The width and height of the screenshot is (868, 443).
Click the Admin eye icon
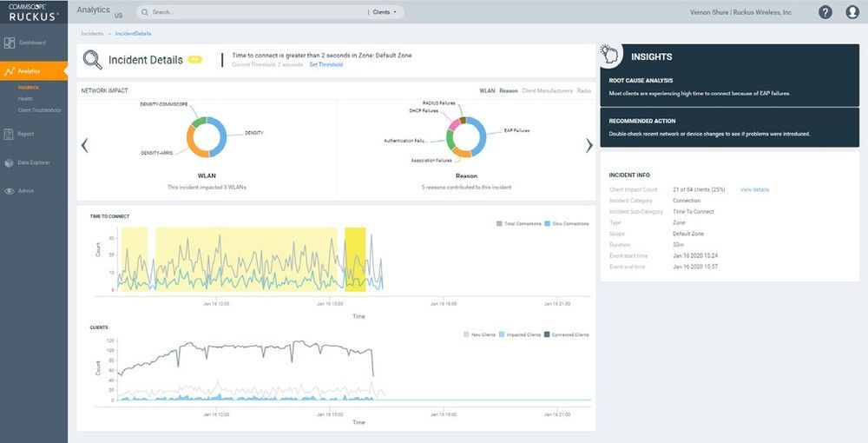click(10, 191)
